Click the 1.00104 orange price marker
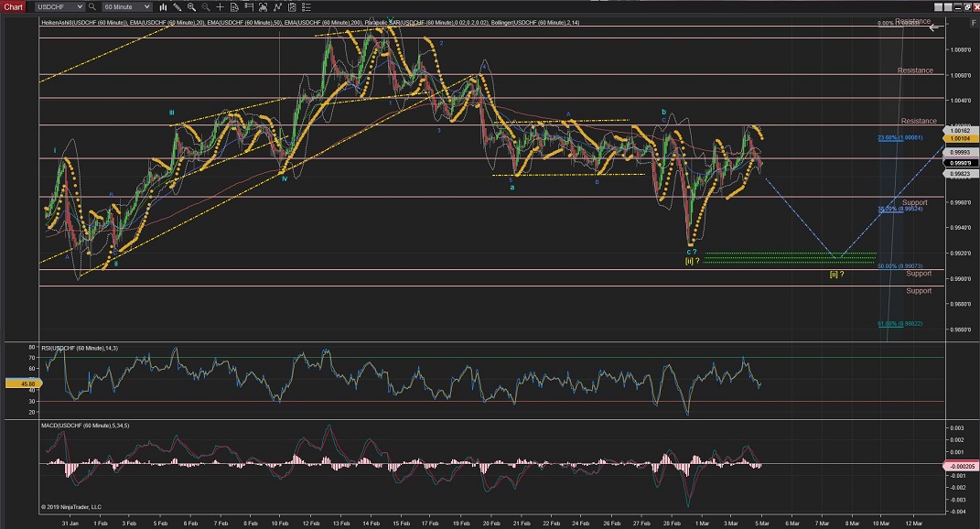Screen dimensions: 980x529 [960, 139]
